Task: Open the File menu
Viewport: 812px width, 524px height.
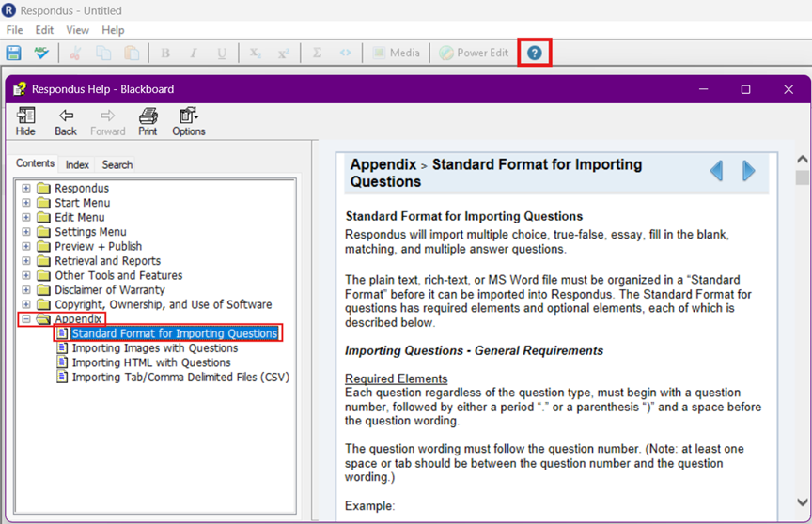Action: [14, 30]
